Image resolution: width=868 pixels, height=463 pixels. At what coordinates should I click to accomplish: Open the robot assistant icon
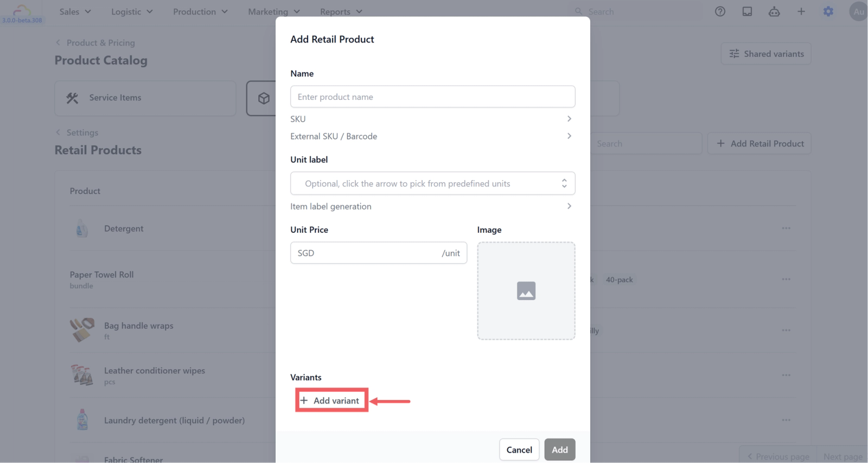pyautogui.click(x=774, y=11)
